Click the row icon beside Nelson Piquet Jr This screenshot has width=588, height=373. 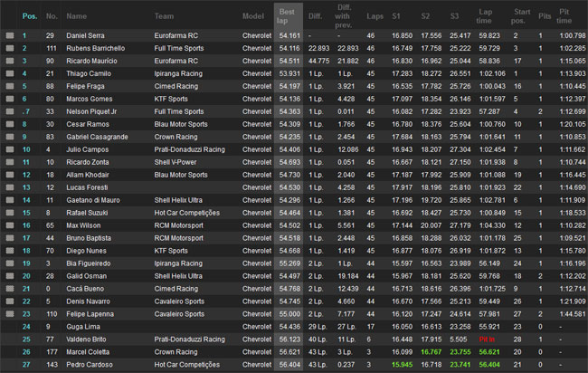click(10, 111)
